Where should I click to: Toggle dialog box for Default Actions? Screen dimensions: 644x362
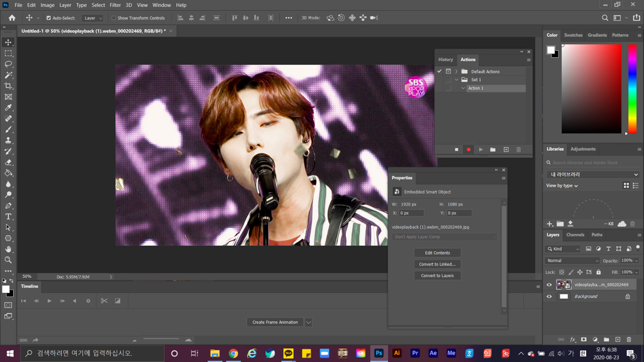click(x=448, y=72)
